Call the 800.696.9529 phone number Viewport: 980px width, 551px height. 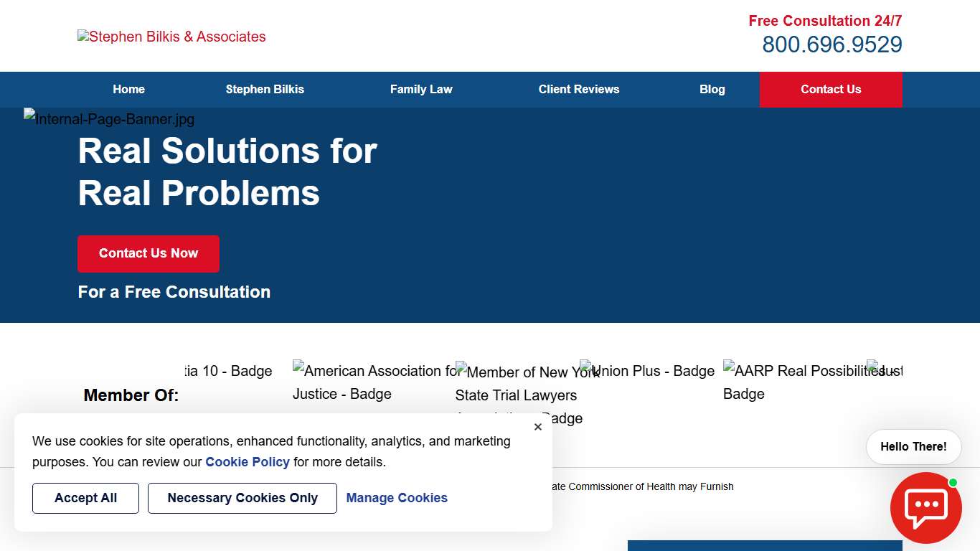coord(831,44)
